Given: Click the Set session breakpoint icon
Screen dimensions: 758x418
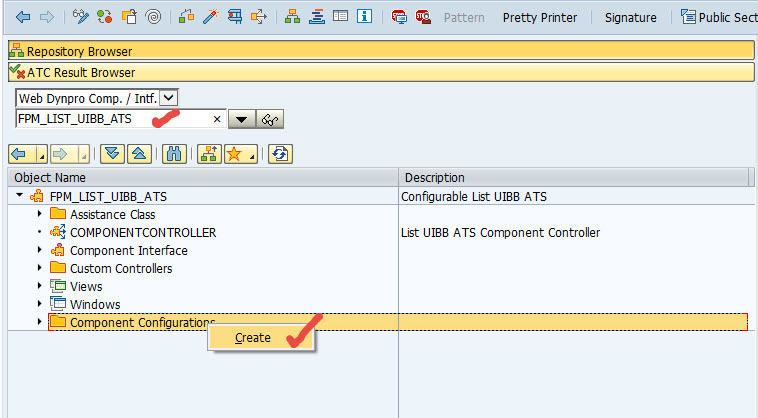Looking at the screenshot, I should coord(399,17).
